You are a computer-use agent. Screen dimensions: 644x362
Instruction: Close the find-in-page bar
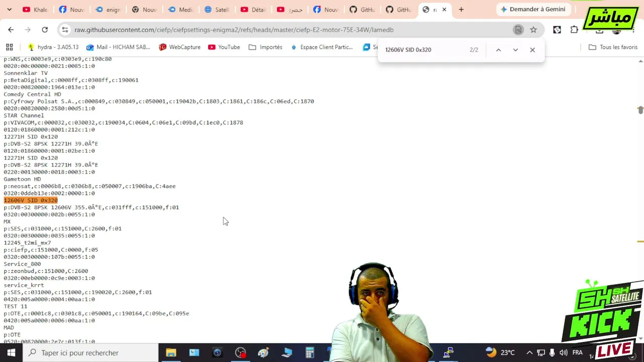[532, 50]
